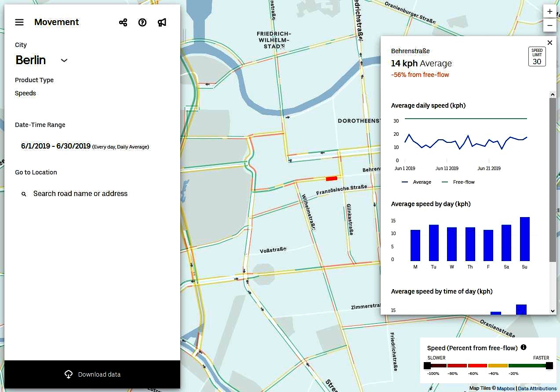Click the -100% color swatch in the legend
560x392 pixels.
pos(435,365)
